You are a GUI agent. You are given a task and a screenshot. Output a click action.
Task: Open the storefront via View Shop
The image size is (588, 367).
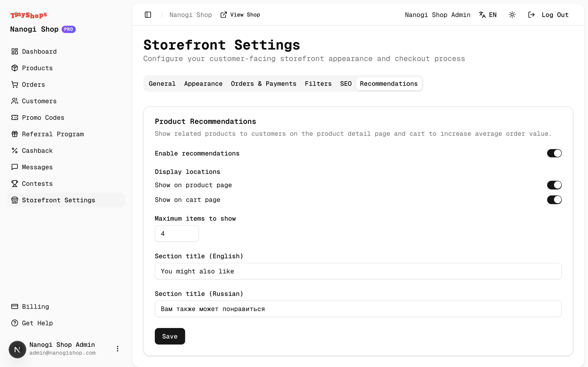click(x=240, y=14)
